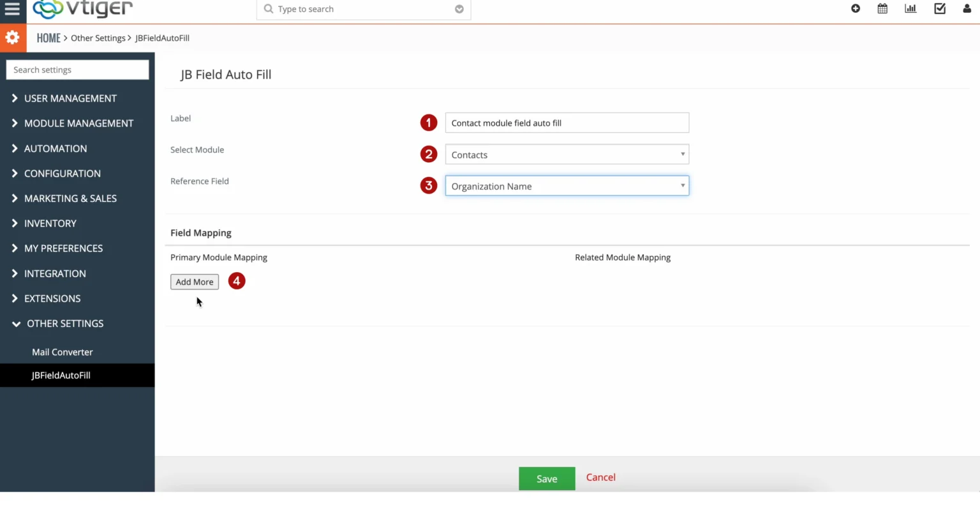
Task: Click the orange settings gear icon
Action: click(x=13, y=37)
